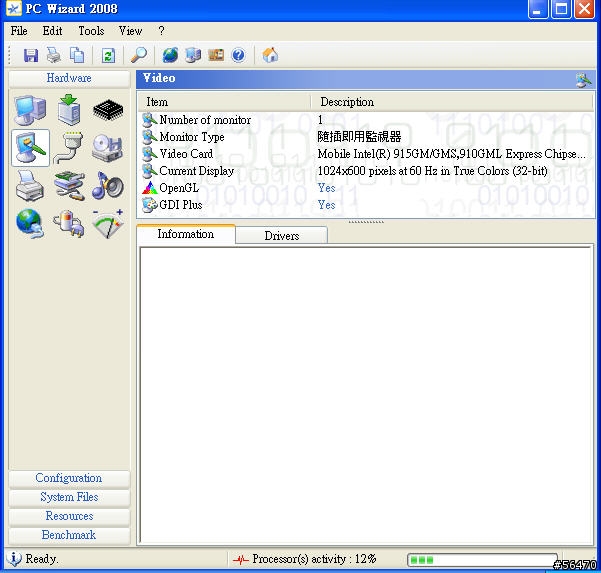The width and height of the screenshot is (601, 573).
Task: Select the System Summary computer icon
Action: pos(30,110)
